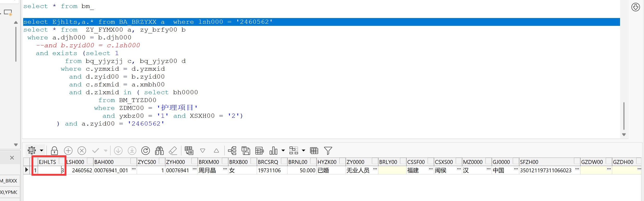Click the eraser clear record icon
The width and height of the screenshot is (644, 201).
click(x=173, y=151)
